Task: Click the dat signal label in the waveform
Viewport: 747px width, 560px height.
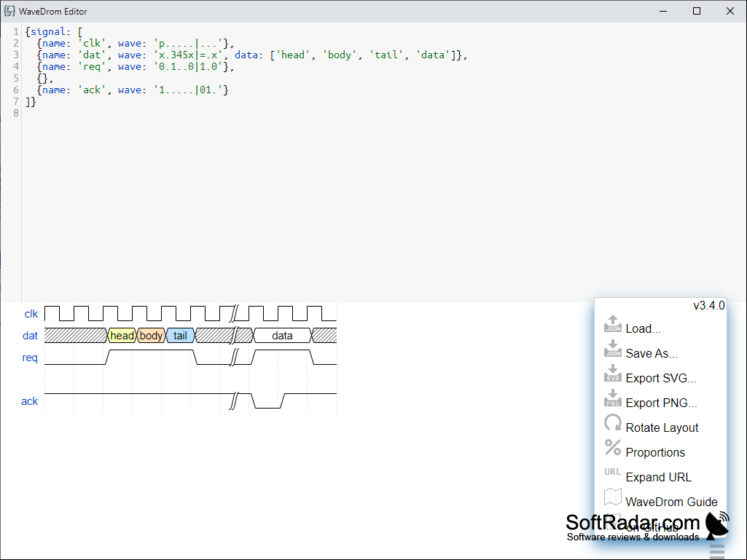Action: tap(30, 336)
